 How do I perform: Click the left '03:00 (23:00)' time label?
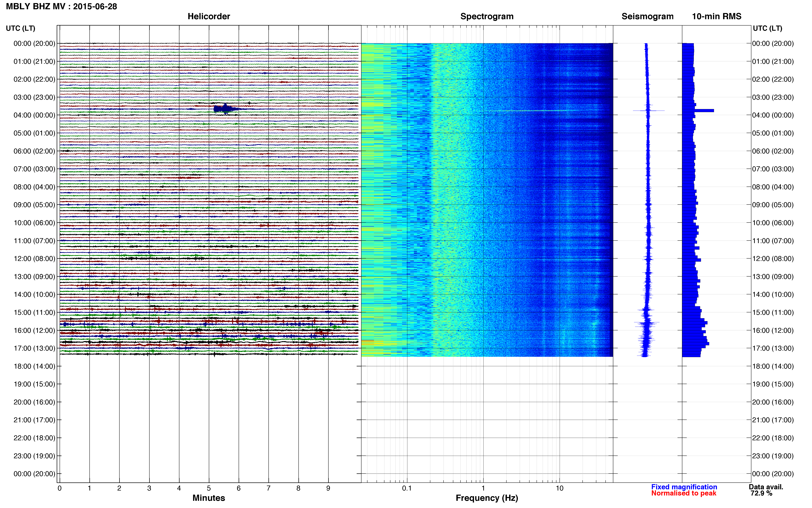(34, 97)
